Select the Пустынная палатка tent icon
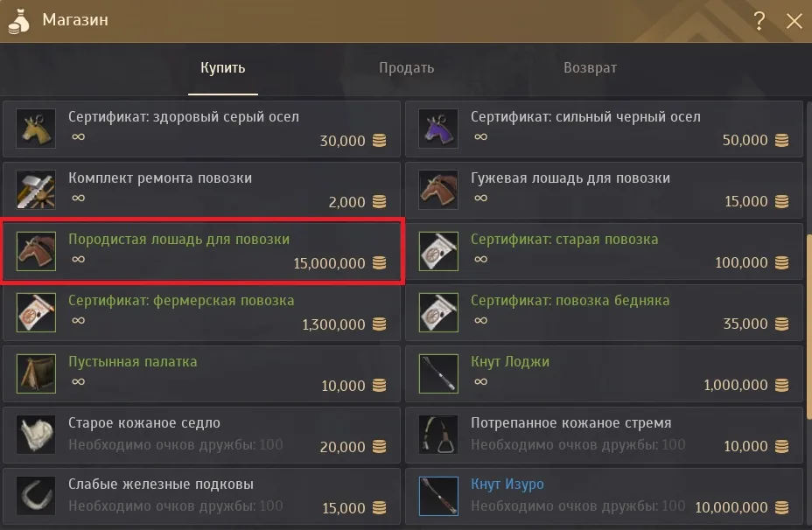 (36, 373)
